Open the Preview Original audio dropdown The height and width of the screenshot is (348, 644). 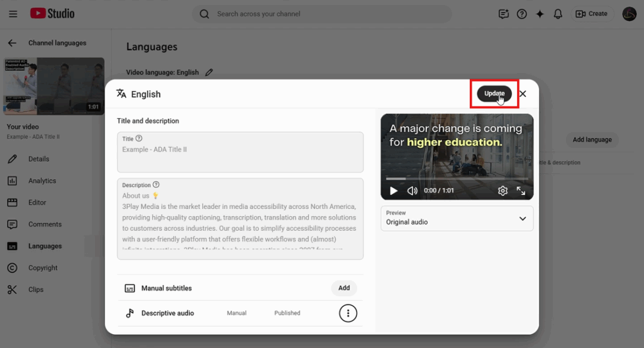(457, 218)
